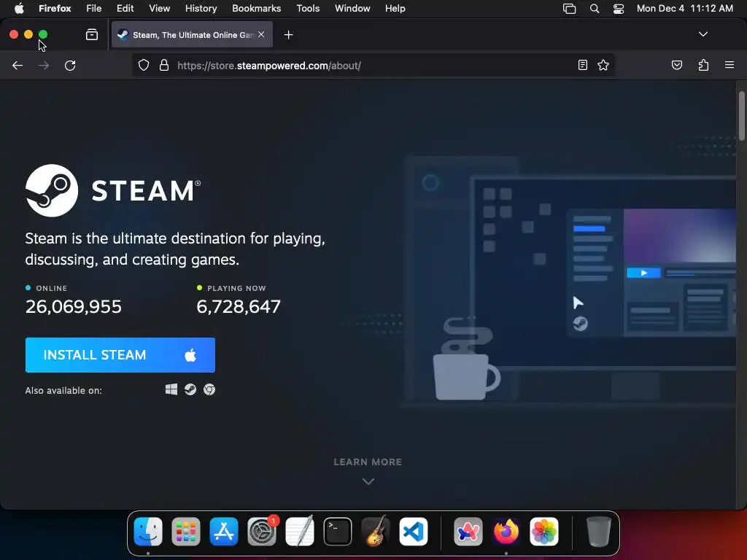Viewport: 747px width, 560px height.
Task: Open Firefox View icon in tab bar
Action: [91, 35]
